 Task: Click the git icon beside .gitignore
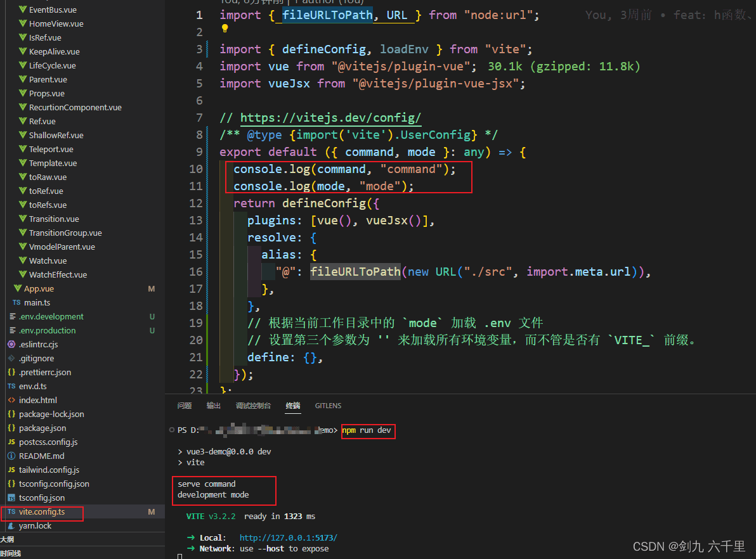tap(11, 359)
